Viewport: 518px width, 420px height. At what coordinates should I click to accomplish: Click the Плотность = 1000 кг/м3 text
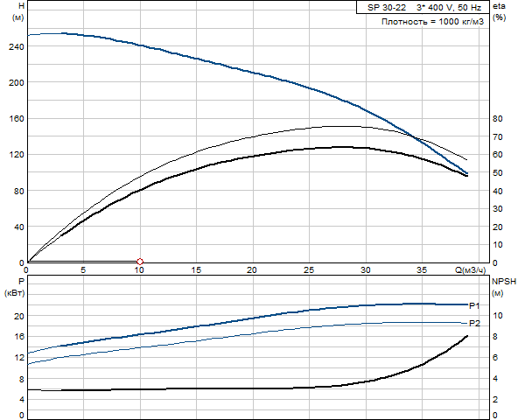coord(432,22)
